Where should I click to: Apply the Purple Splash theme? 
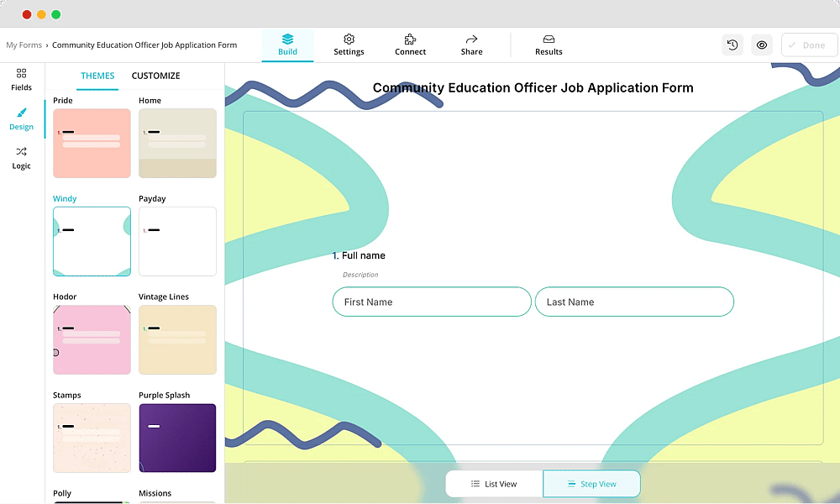(177, 438)
